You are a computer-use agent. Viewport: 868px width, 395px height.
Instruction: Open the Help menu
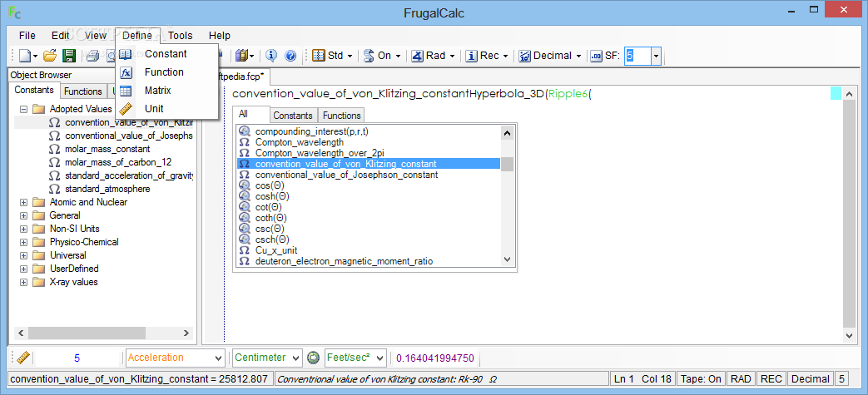(220, 36)
